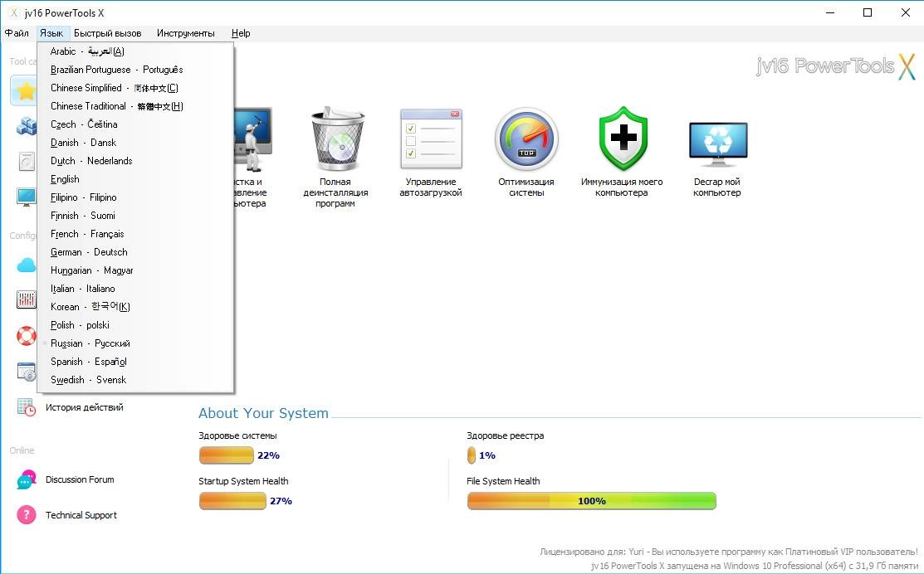Screen dimensions: 924x574
Task: Maximize the jv16 PowerTools window
Action: tap(868, 12)
